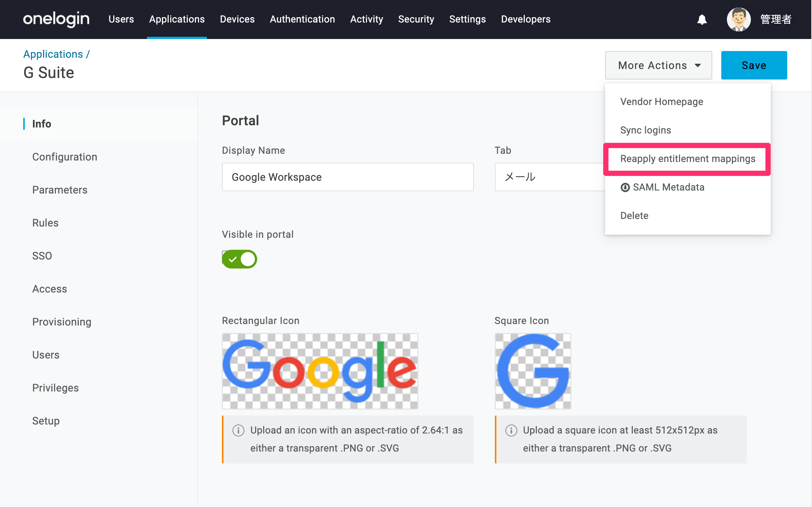
Task: Open the Applications top navigation menu
Action: (177, 19)
